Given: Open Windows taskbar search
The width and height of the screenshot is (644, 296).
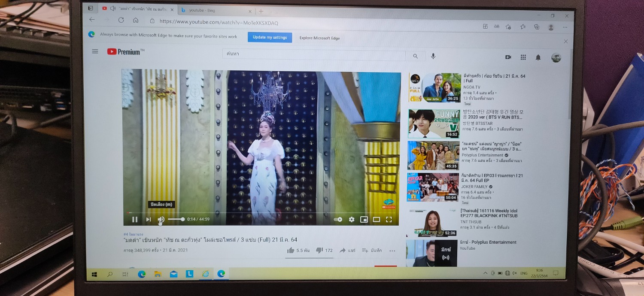Looking at the screenshot, I should click(x=110, y=274).
